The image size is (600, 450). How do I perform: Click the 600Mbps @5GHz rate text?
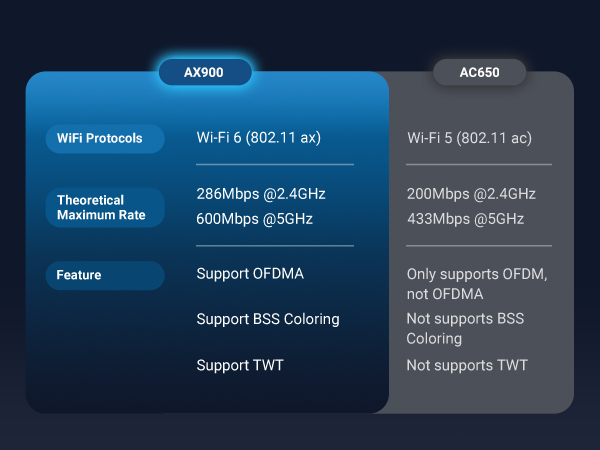(x=253, y=219)
